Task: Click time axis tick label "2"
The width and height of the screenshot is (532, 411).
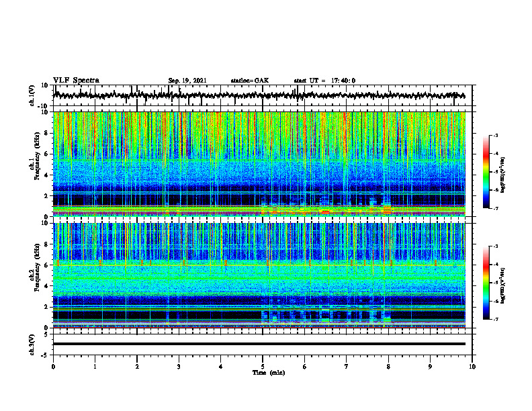Action: tap(137, 367)
